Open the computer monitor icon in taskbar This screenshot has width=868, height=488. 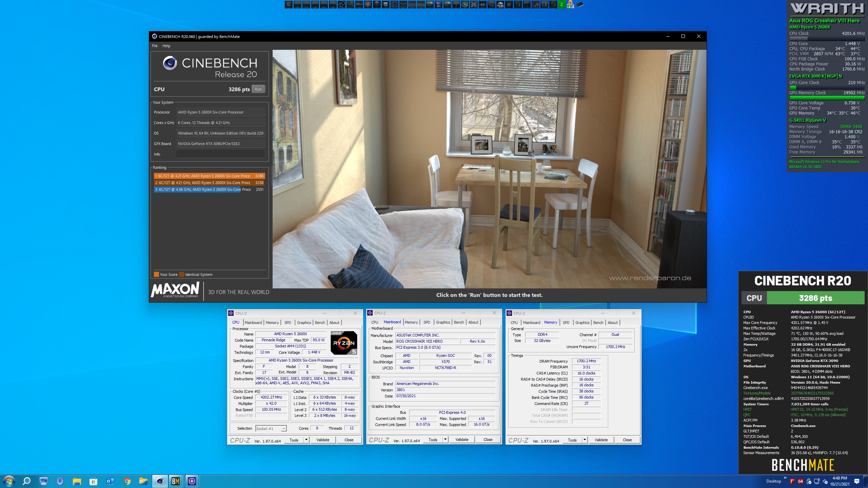(x=43, y=481)
